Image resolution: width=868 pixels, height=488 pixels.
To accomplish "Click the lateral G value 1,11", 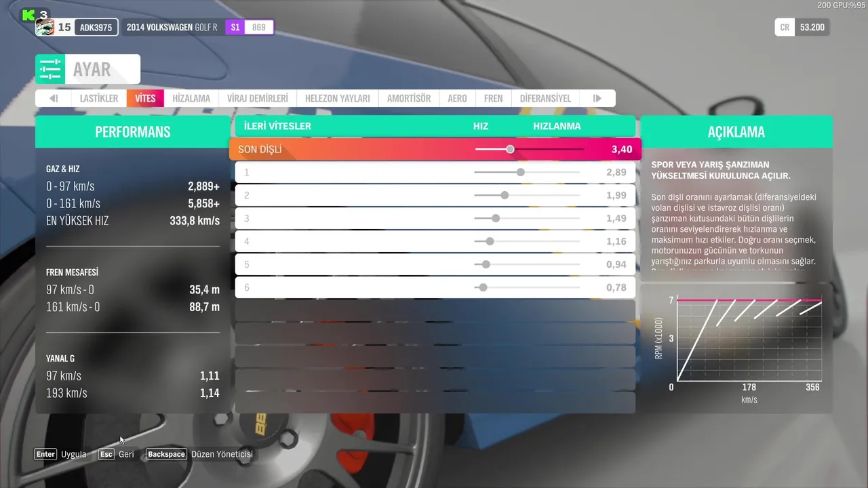I will 210,376.
